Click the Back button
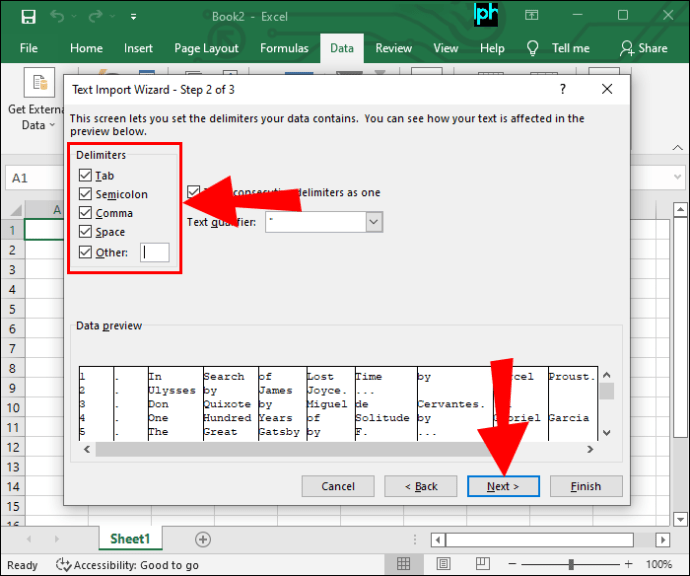Image resolution: width=690 pixels, height=576 pixels. point(421,486)
